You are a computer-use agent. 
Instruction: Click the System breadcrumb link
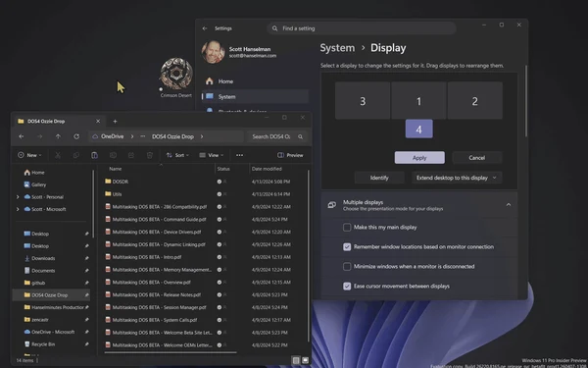click(337, 48)
